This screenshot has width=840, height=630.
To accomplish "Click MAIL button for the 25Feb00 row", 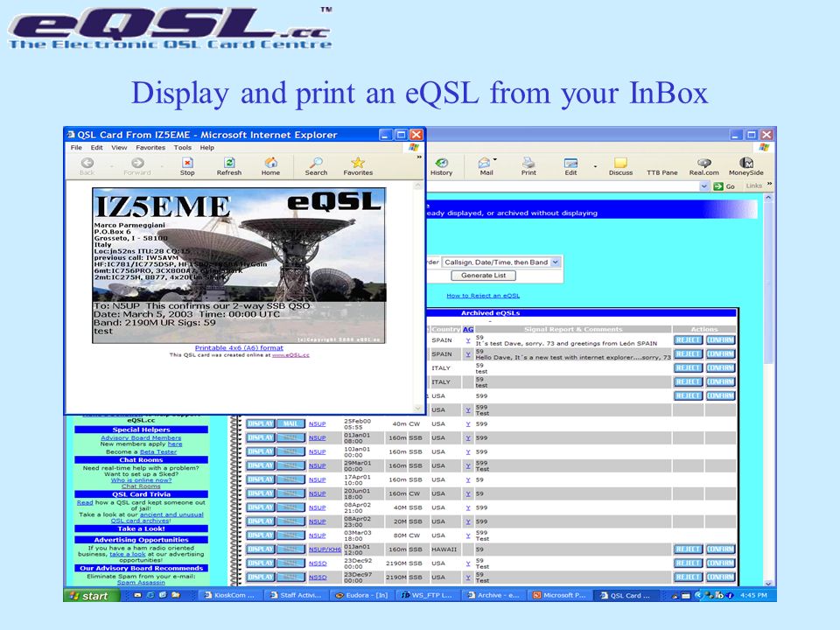I will click(290, 423).
